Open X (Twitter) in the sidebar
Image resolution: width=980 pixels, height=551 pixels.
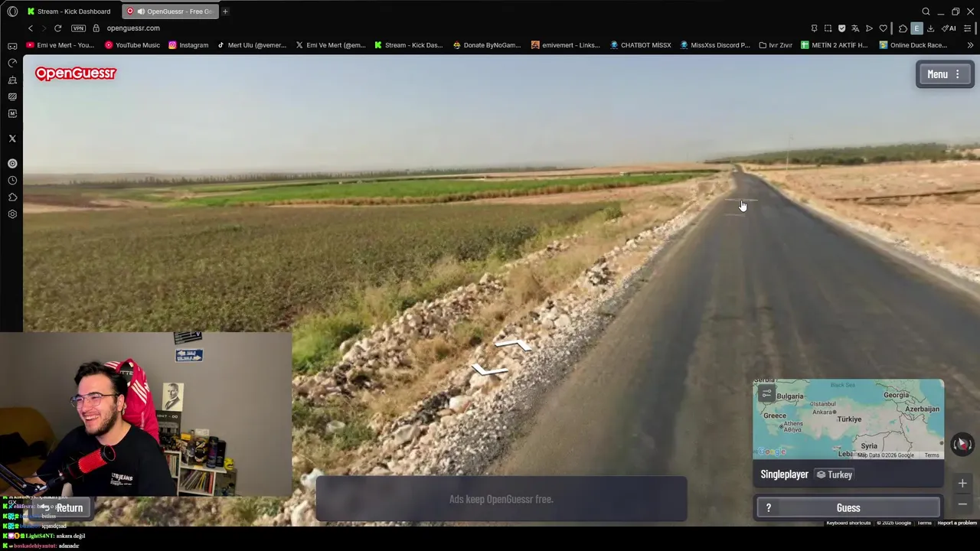[12, 139]
